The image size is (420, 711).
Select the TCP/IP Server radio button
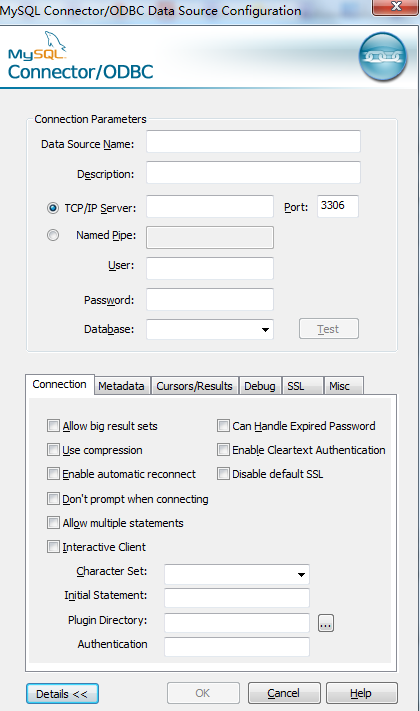(x=53, y=208)
